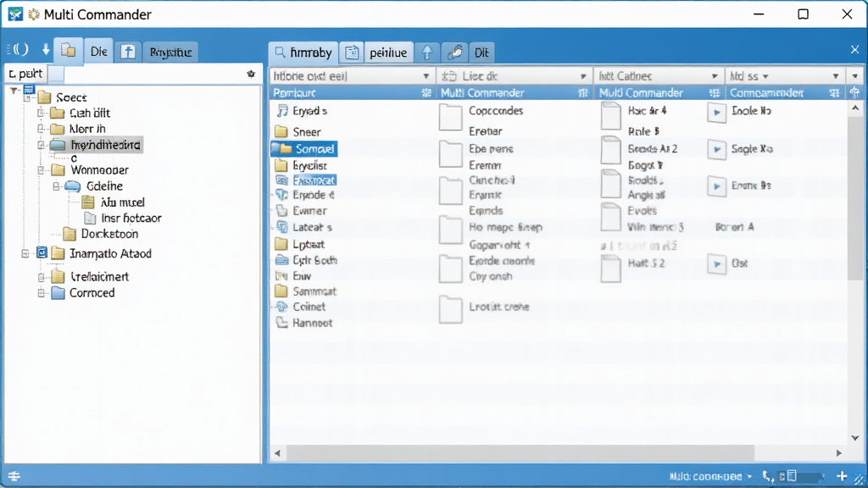Viewport: 868px width, 488px height.
Task: Collapse the 'Gdeine' tree node
Action: [56, 186]
